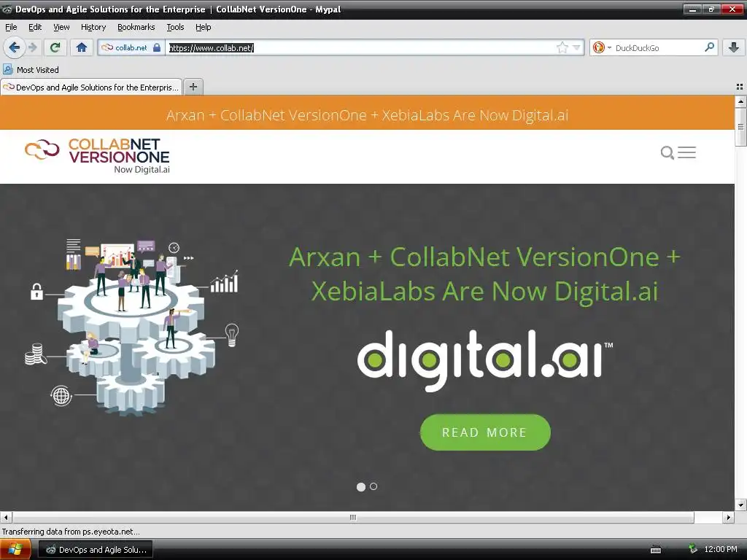Image resolution: width=747 pixels, height=560 pixels.
Task: Reload the page with the refresh icon
Action: [55, 47]
